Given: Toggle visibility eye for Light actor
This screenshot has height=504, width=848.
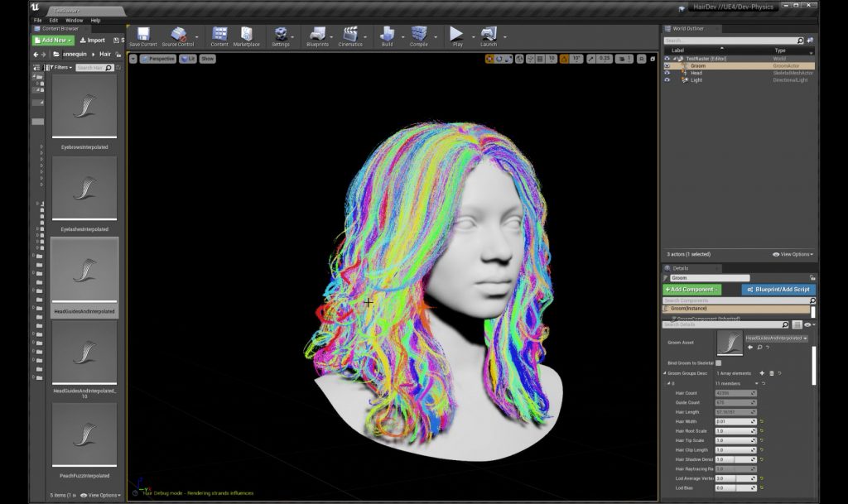Looking at the screenshot, I should click(x=667, y=80).
